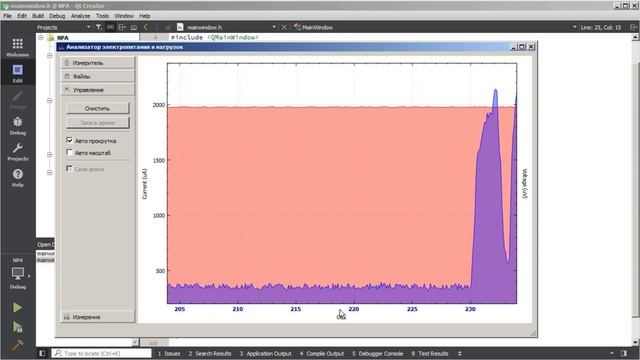Screen dimensions: 640x360
Task: Click the split Projects pane icon
Action: click(x=122, y=27)
